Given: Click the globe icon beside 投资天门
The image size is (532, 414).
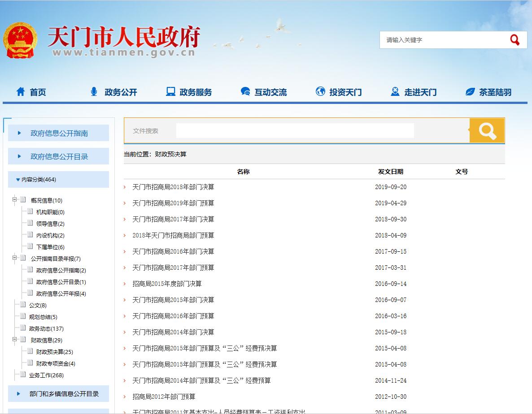Looking at the screenshot, I should pos(320,92).
